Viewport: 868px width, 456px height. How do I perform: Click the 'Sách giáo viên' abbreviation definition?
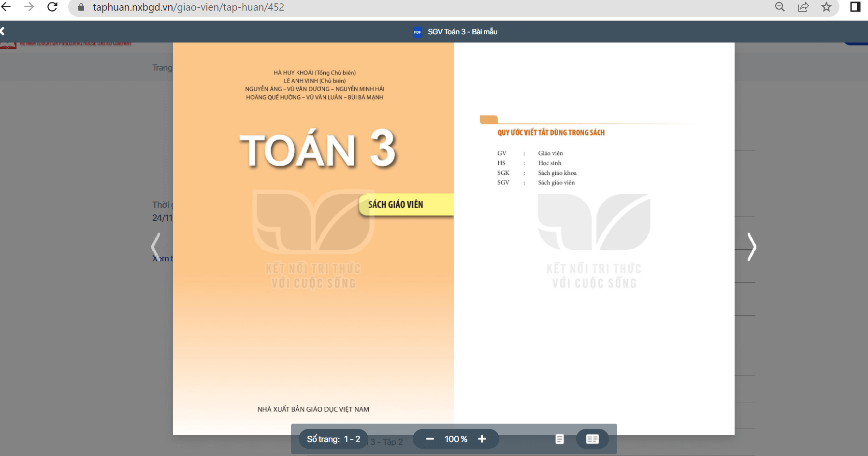[x=556, y=183]
